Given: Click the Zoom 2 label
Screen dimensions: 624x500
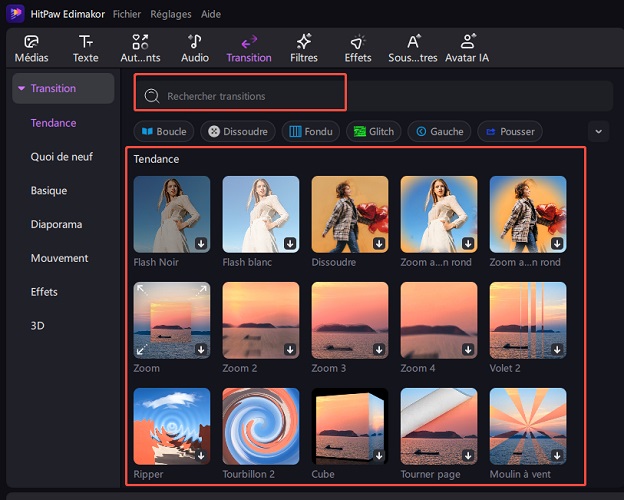Looking at the screenshot, I should [240, 368].
